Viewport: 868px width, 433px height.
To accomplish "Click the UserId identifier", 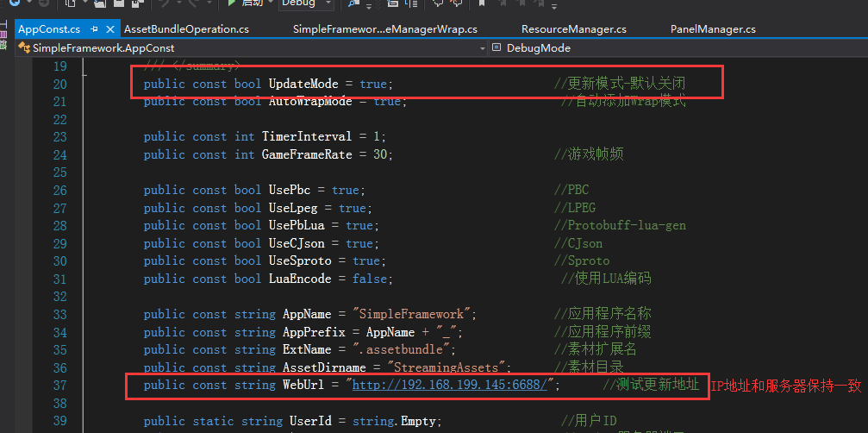I will click(x=310, y=421).
